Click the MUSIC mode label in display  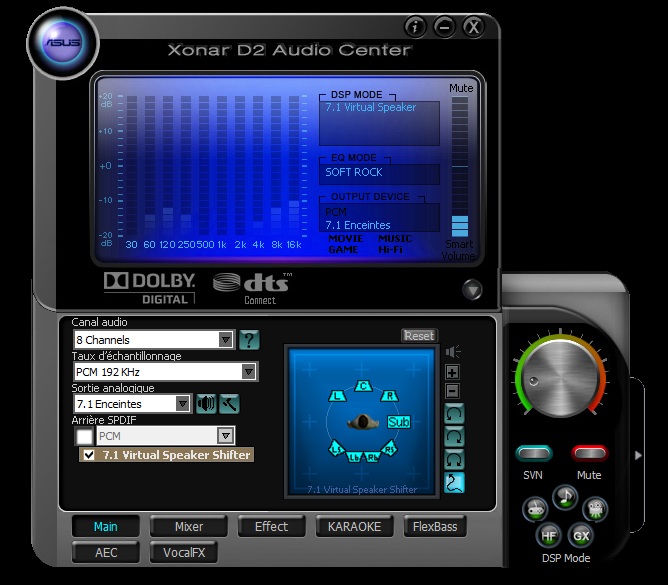[395, 238]
